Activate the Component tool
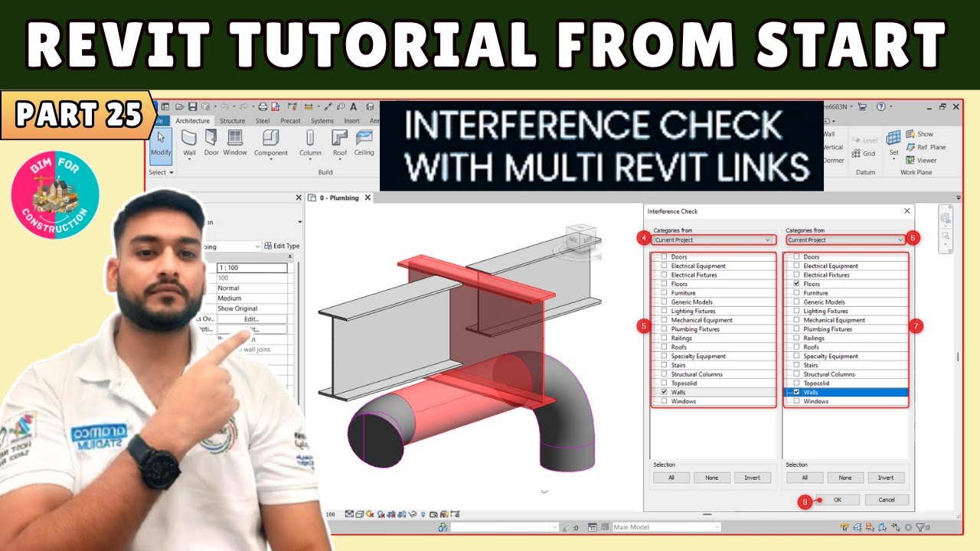 (x=271, y=143)
